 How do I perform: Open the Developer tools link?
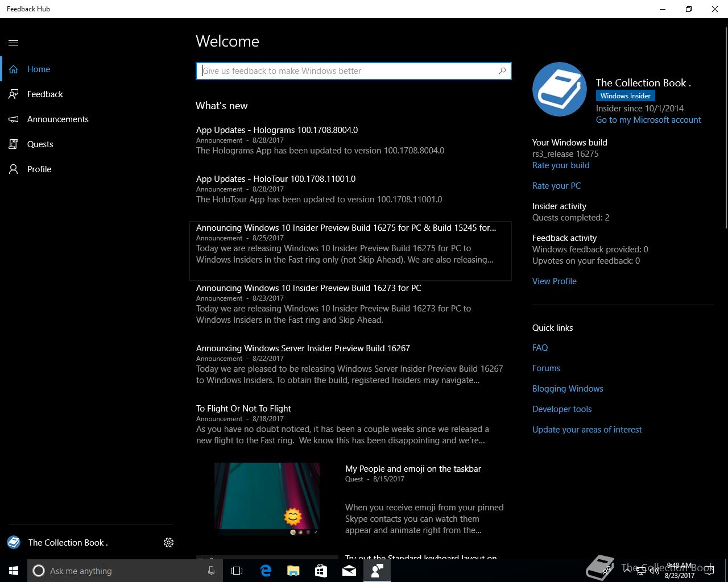point(562,409)
